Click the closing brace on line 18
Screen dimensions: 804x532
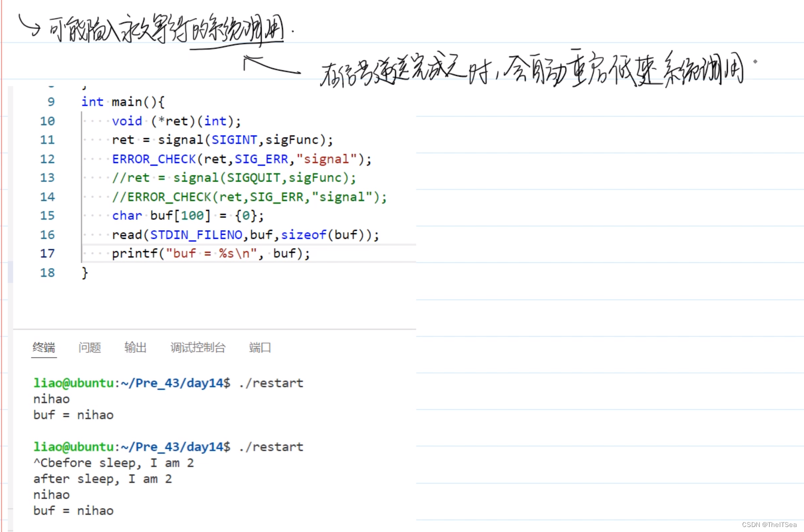pos(85,273)
